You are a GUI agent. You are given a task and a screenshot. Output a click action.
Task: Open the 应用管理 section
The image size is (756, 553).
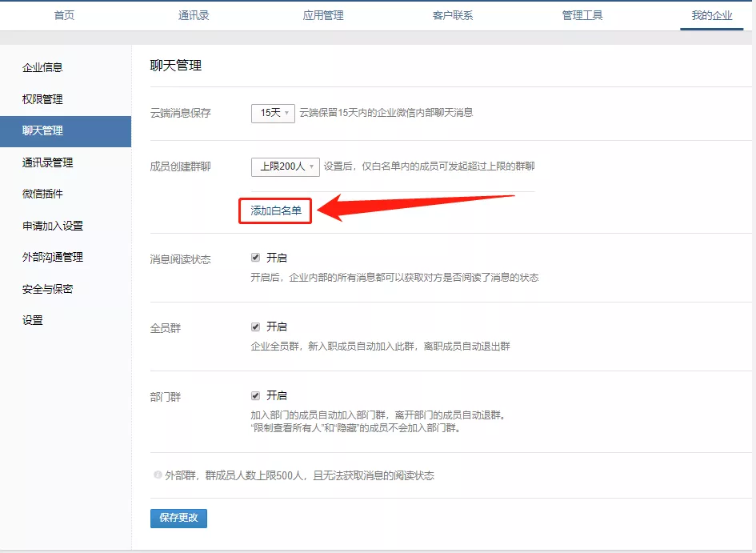click(322, 14)
